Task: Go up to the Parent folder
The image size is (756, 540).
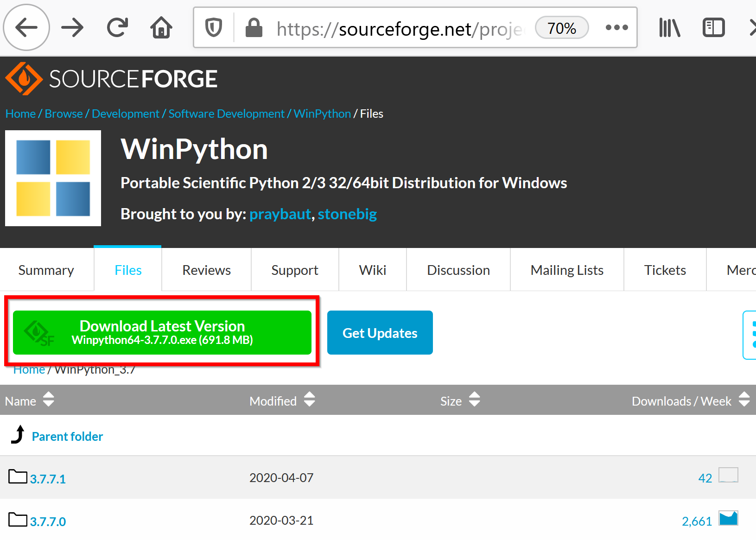Action: click(x=67, y=437)
